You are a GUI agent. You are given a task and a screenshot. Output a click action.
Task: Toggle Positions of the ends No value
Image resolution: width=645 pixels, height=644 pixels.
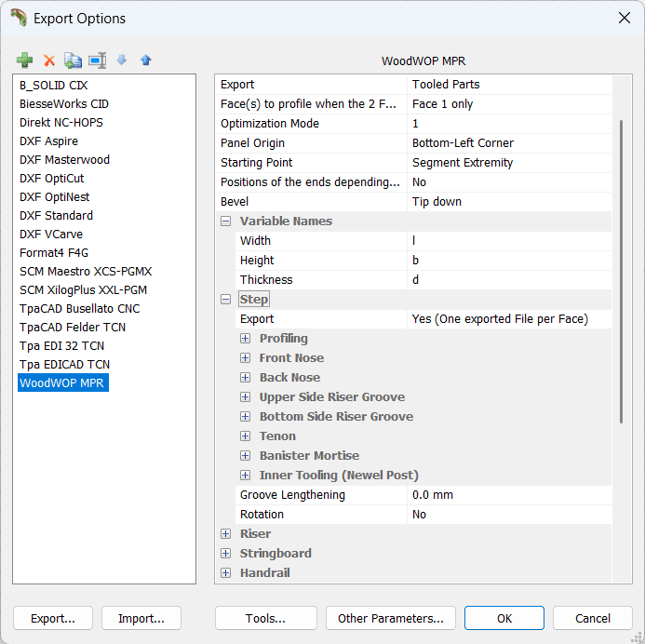click(x=509, y=182)
